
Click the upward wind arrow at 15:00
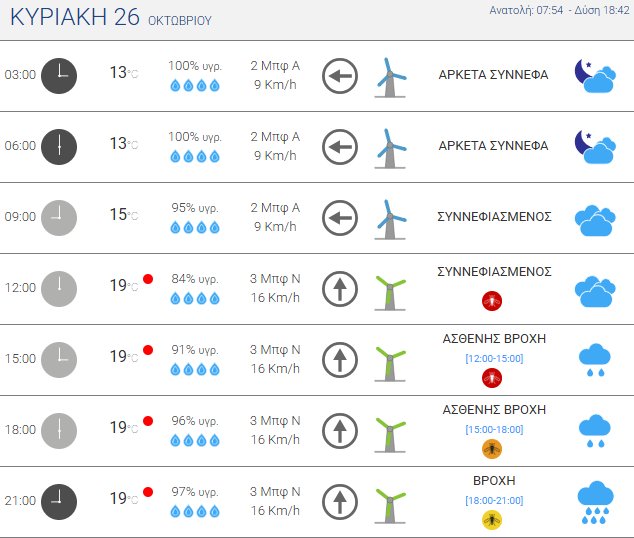point(340,358)
